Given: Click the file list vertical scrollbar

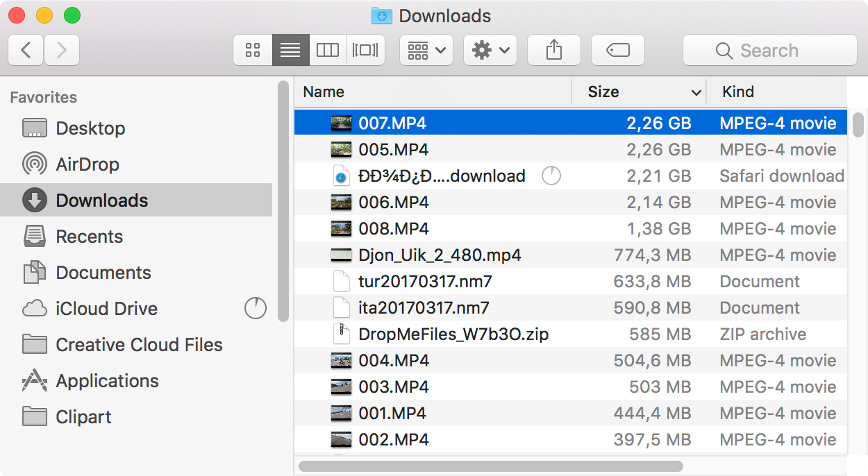Looking at the screenshot, I should (858, 125).
